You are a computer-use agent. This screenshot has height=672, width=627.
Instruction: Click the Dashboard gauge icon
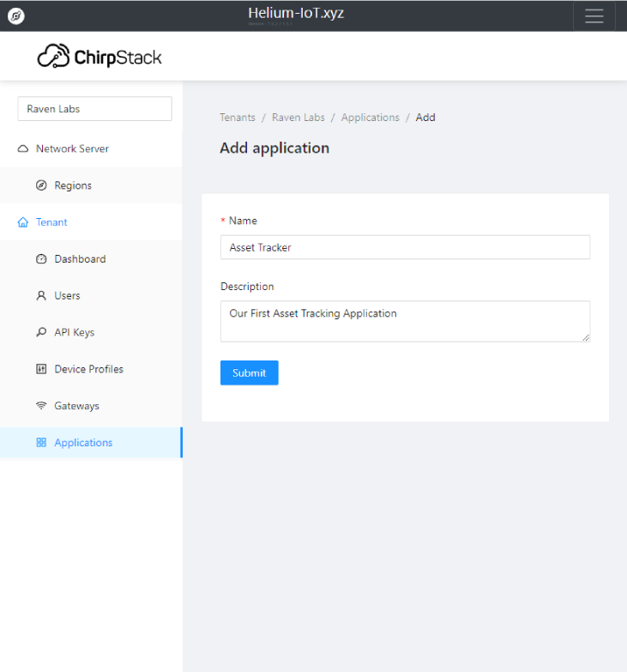click(41, 259)
